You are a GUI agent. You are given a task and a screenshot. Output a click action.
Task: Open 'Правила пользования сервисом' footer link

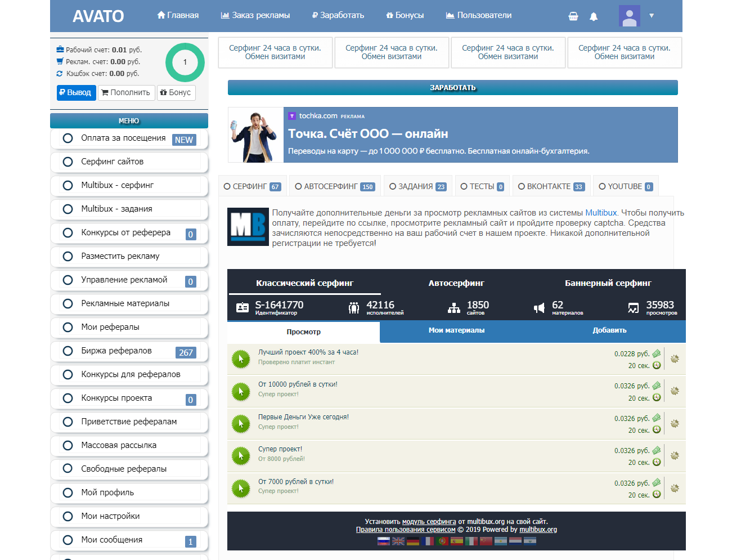point(406,530)
